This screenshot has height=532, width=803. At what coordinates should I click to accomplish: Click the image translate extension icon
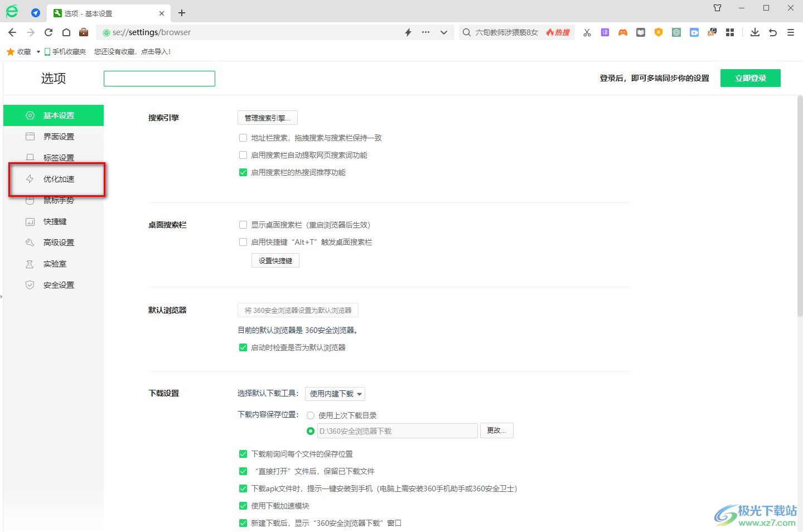[x=712, y=32]
